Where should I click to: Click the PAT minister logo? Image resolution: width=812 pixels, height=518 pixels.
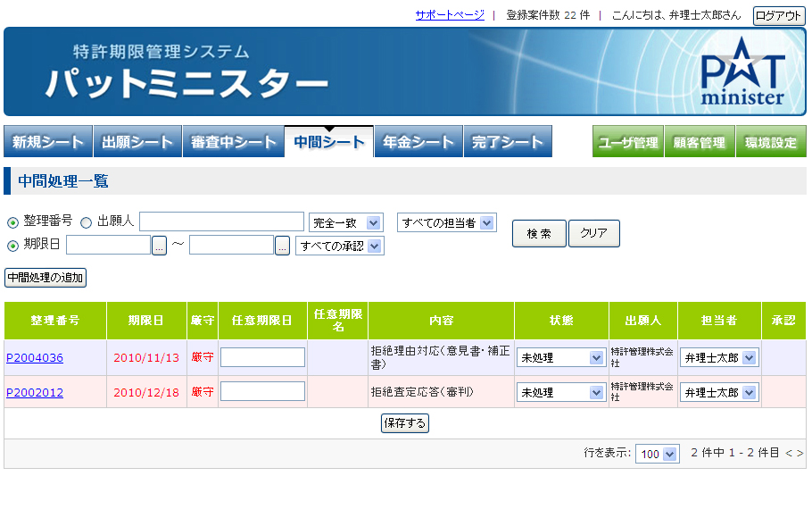tap(742, 72)
